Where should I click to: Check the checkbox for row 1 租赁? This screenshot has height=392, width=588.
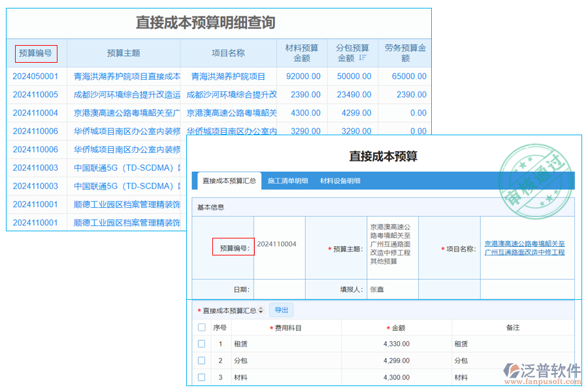203,344
